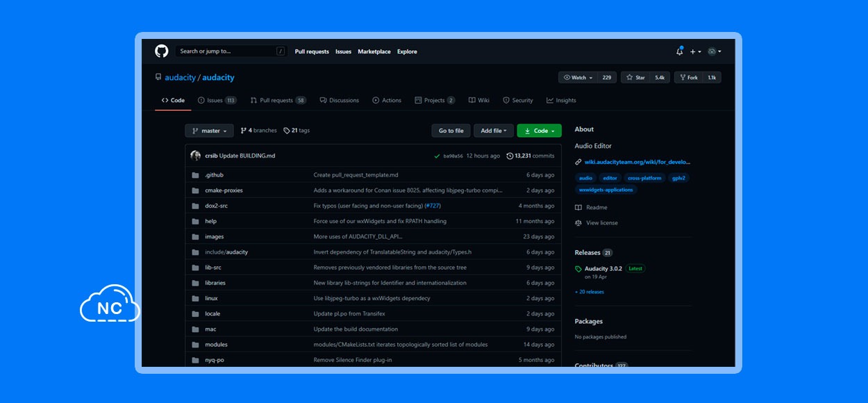Image resolution: width=868 pixels, height=403 pixels.
Task: Click the wxwidgets-applications topic tag
Action: (606, 190)
